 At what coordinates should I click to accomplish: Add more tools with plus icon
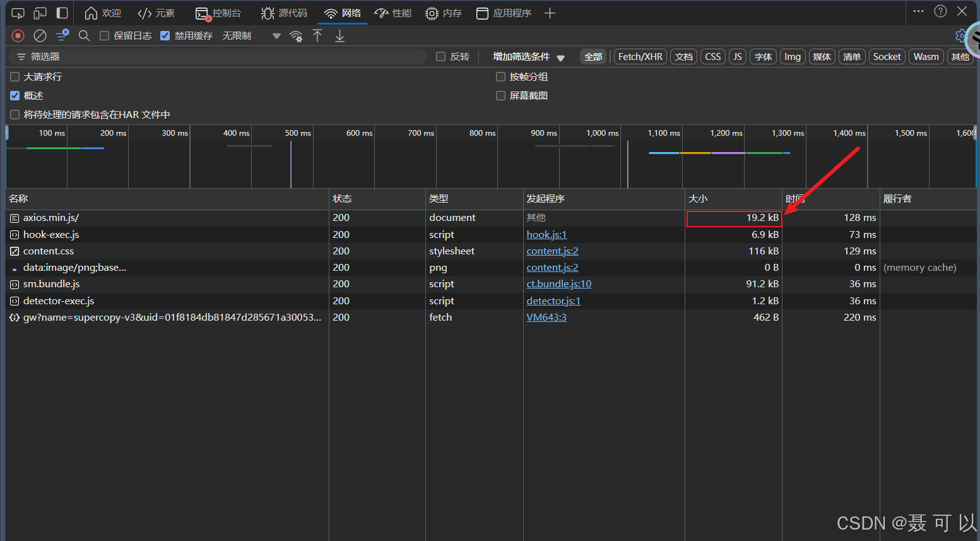pyautogui.click(x=550, y=13)
